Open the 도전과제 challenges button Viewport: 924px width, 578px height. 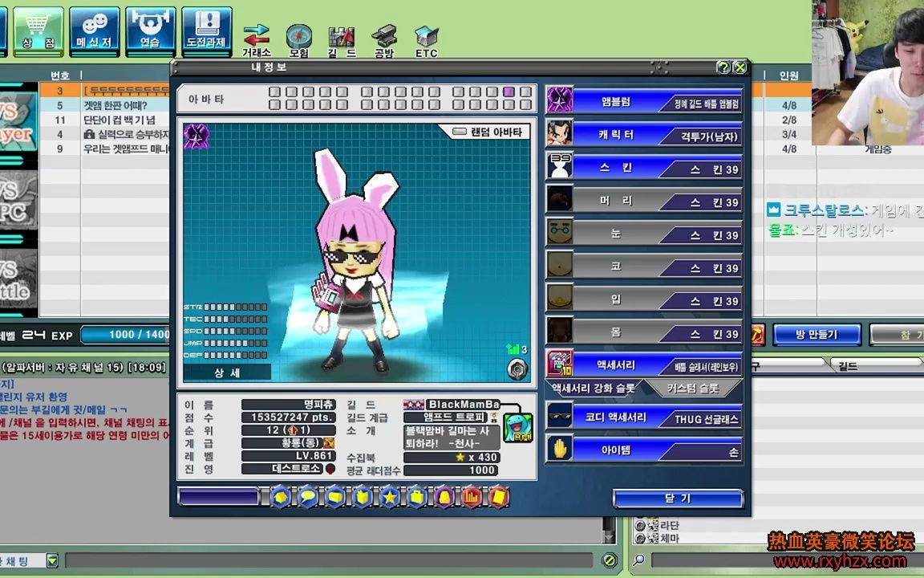click(x=206, y=31)
